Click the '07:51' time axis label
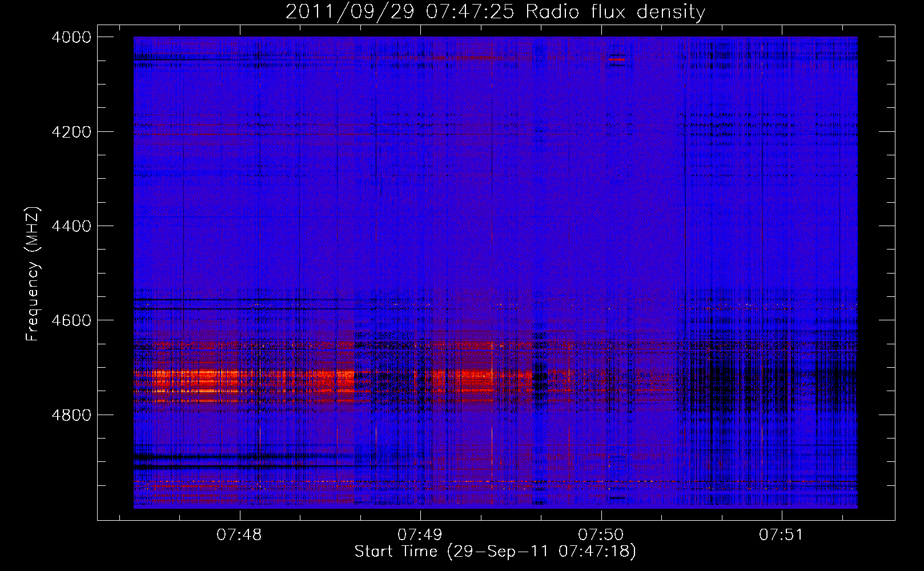This screenshot has width=924, height=571. pyautogui.click(x=781, y=535)
